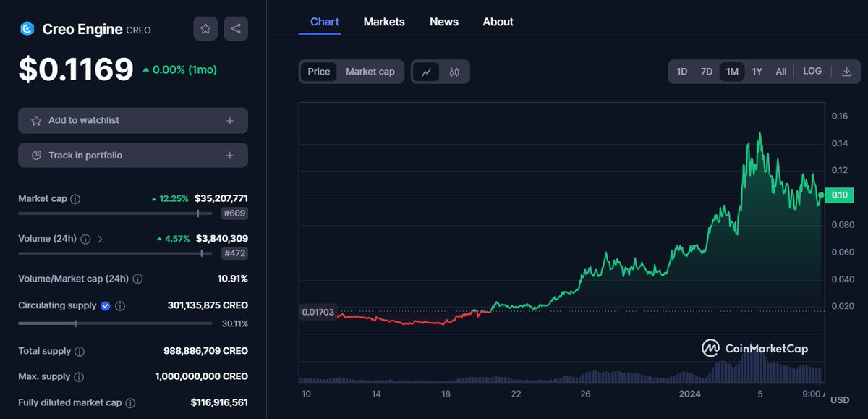Click Add to watchlist button
868x419 pixels.
click(133, 121)
